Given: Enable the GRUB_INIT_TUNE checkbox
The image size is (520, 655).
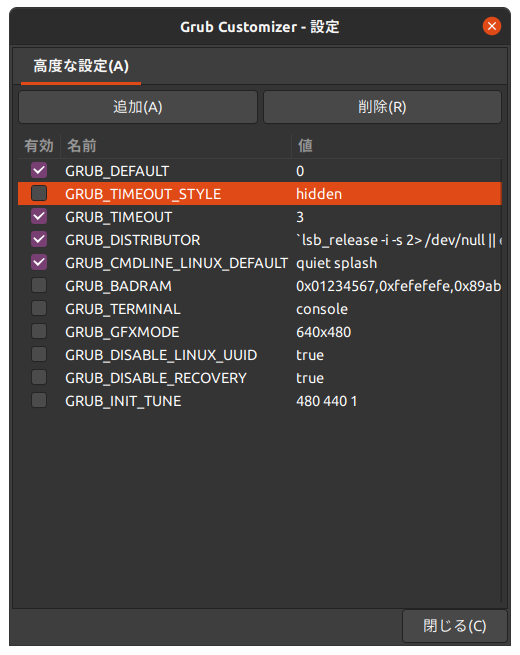Looking at the screenshot, I should click(39, 400).
